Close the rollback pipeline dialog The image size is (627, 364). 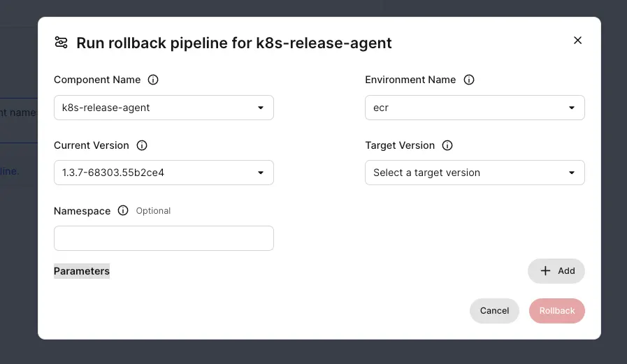click(x=577, y=41)
